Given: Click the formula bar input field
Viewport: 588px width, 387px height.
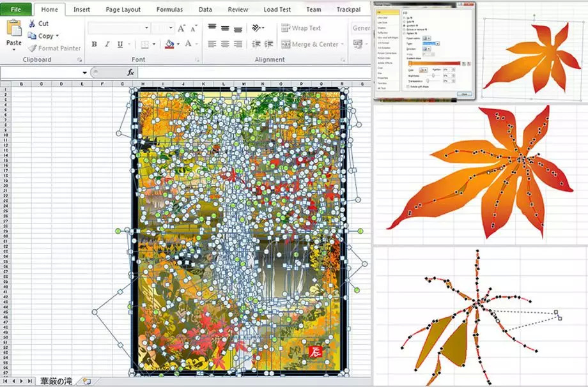Looking at the screenshot, I should [x=254, y=72].
